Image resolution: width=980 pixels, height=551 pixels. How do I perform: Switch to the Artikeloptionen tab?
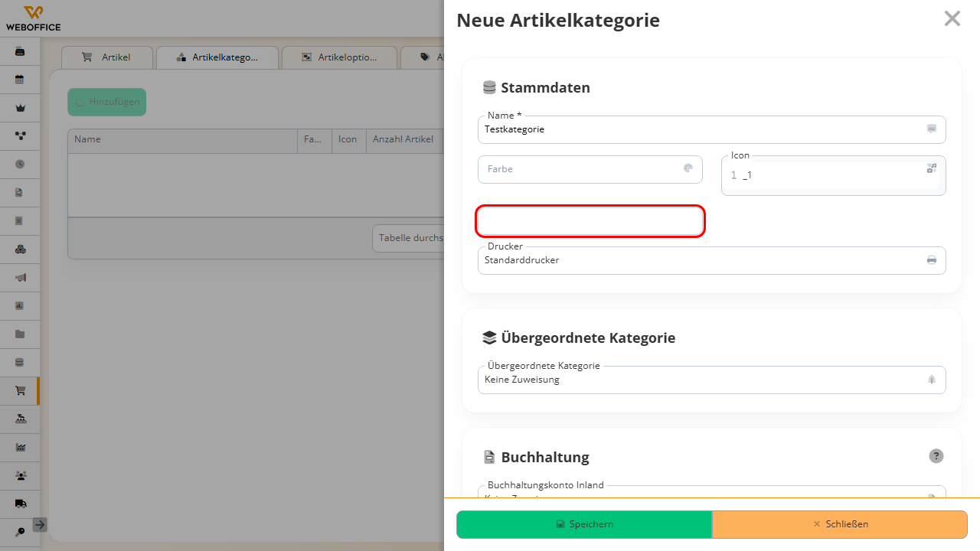(x=339, y=57)
